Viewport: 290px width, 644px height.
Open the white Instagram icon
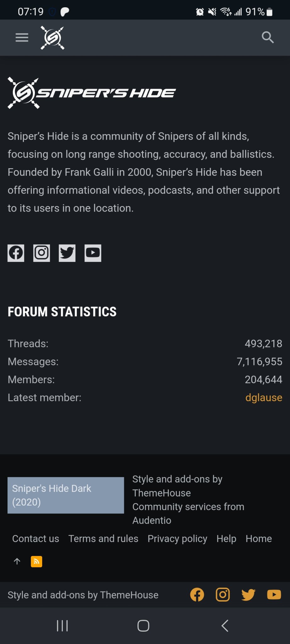pyautogui.click(x=42, y=253)
